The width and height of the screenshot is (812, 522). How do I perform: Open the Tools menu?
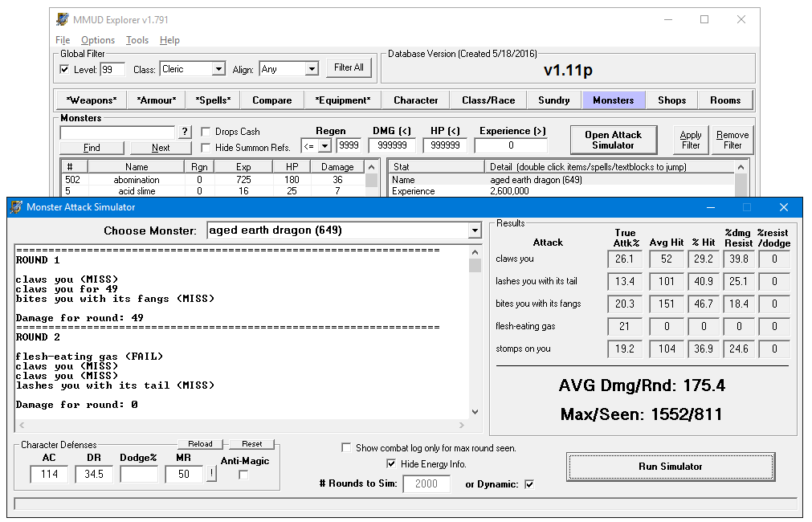137,40
